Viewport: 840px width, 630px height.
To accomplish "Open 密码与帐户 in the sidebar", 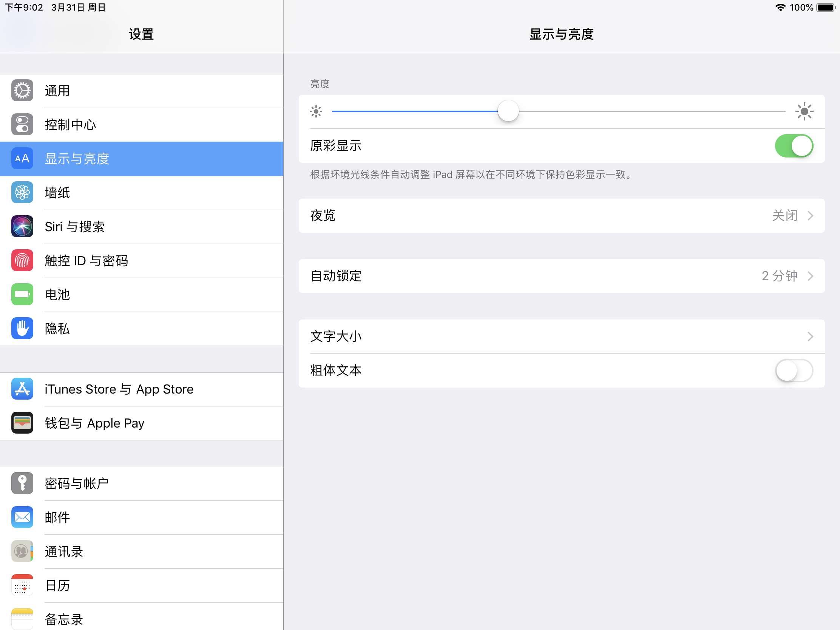I will [x=141, y=483].
